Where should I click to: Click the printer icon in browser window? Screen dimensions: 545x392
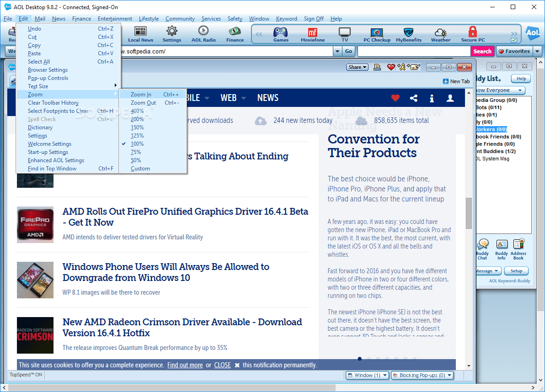click(377, 67)
